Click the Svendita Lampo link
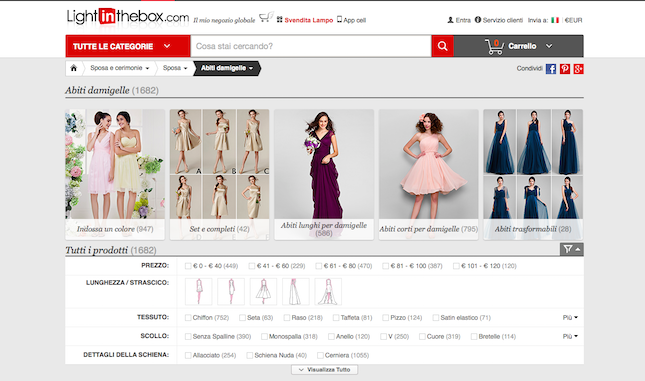Viewport: 645px width, 381px height. (x=309, y=20)
